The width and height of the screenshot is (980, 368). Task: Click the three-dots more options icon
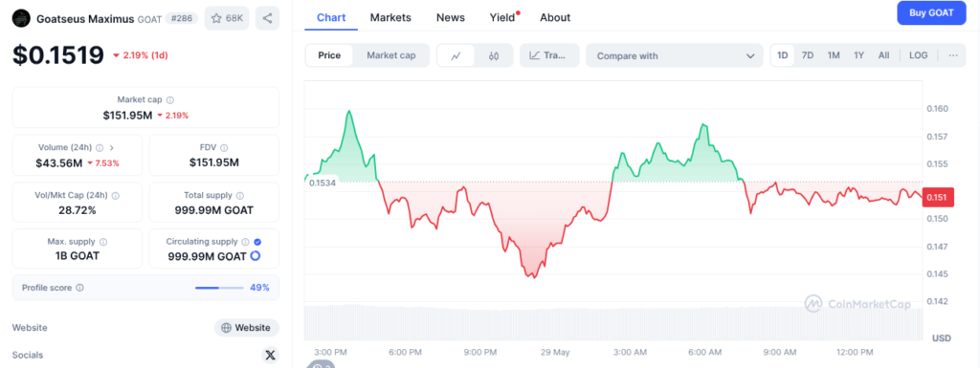[953, 55]
